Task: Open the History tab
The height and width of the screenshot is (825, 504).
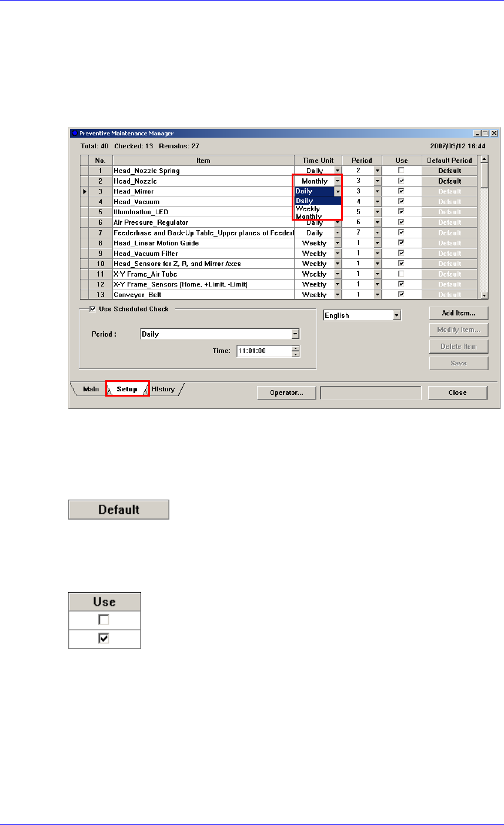Action: click(163, 390)
